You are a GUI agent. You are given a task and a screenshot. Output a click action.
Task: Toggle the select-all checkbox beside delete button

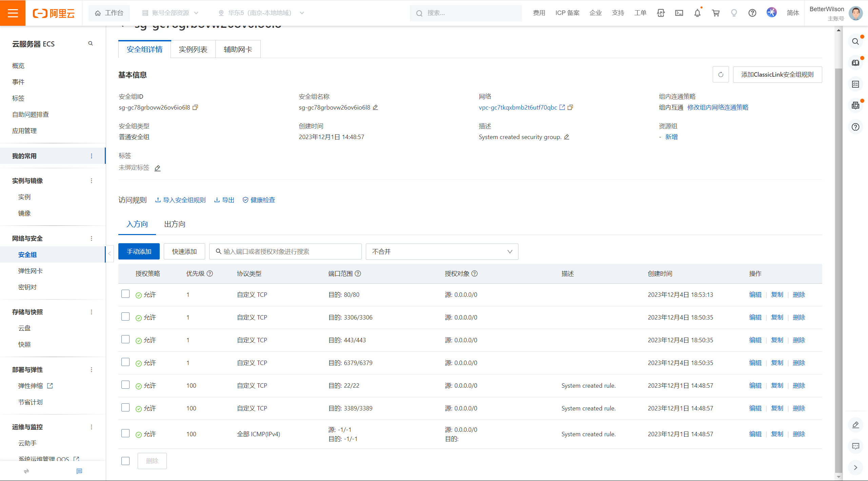point(125,461)
